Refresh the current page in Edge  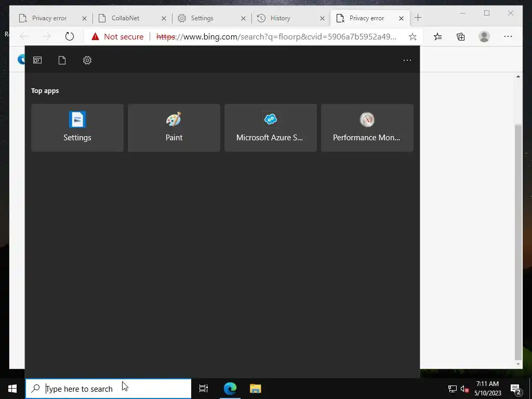click(x=70, y=36)
